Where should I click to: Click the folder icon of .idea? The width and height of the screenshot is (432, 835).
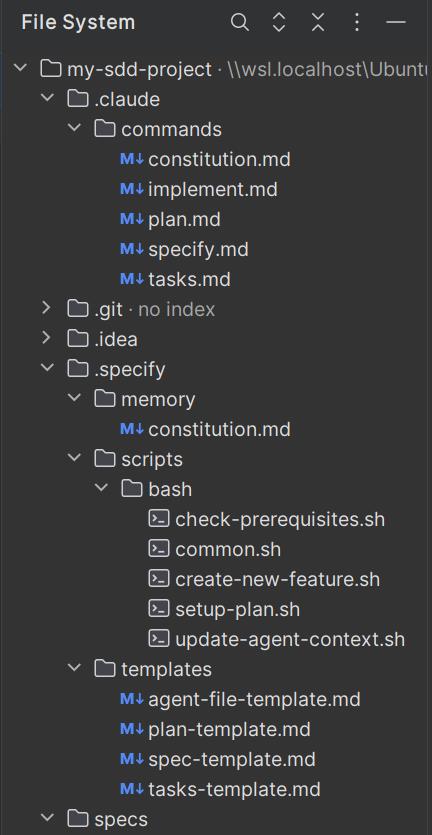78,338
